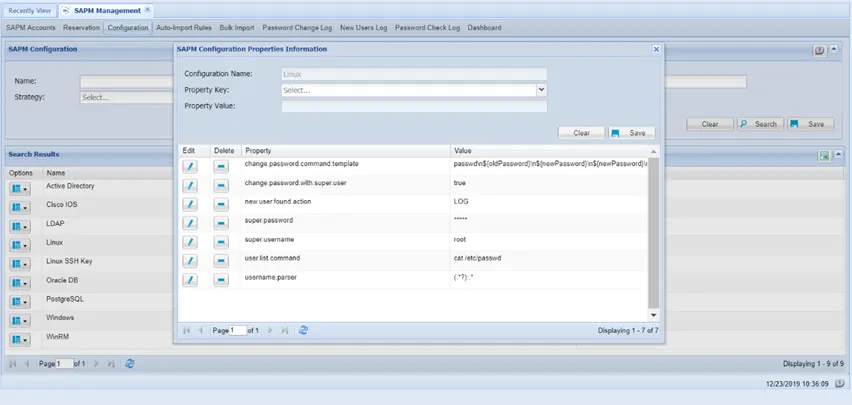852x405 pixels.
Task: Go to next page in properties dialog
Action: [270, 330]
